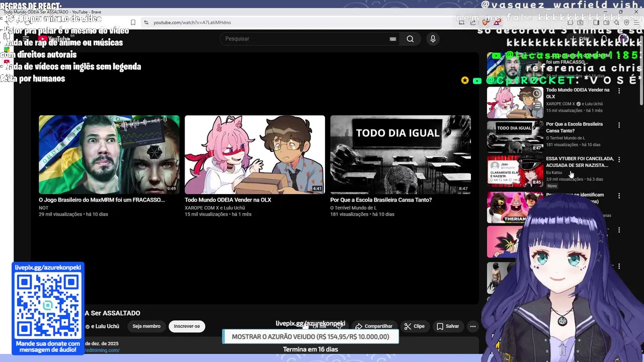Image resolution: width=644 pixels, height=362 pixels.
Task: Click the Salvar bookmark button
Action: coord(448,326)
